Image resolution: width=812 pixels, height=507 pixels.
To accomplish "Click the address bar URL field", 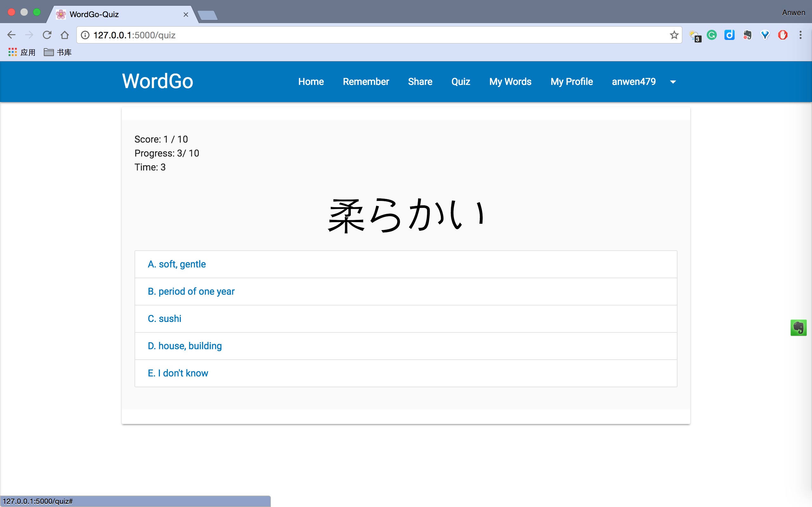I will point(369,35).
